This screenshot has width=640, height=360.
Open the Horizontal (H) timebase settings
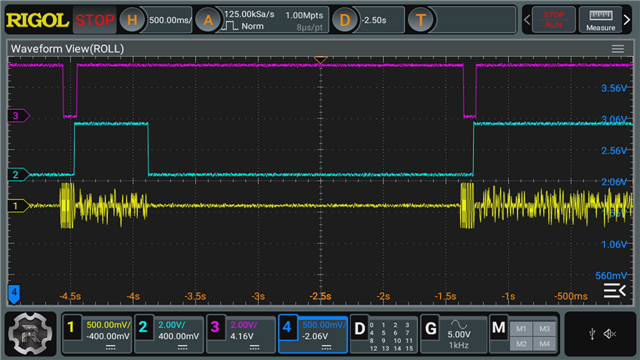pos(132,20)
